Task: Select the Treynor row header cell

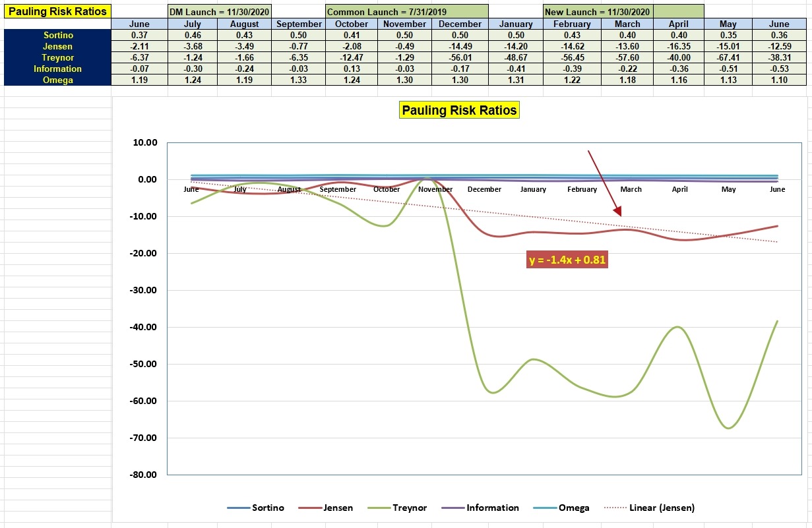Action: (x=57, y=57)
